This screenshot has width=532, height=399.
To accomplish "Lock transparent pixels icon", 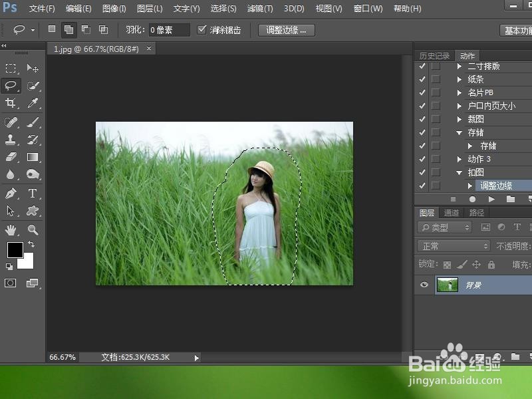I will (447, 265).
